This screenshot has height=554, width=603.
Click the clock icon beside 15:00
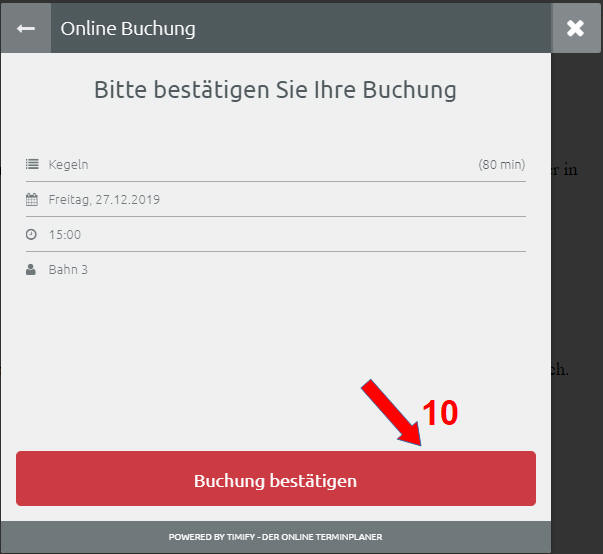[x=31, y=234]
